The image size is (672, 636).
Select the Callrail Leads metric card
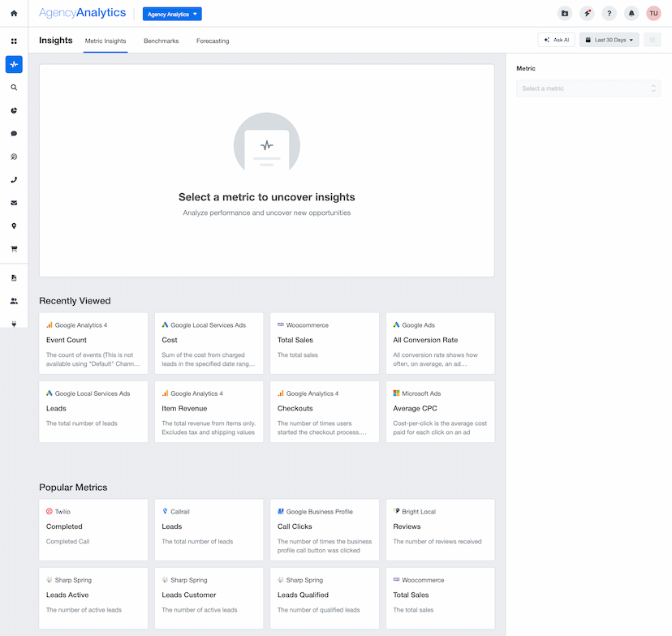coord(209,530)
